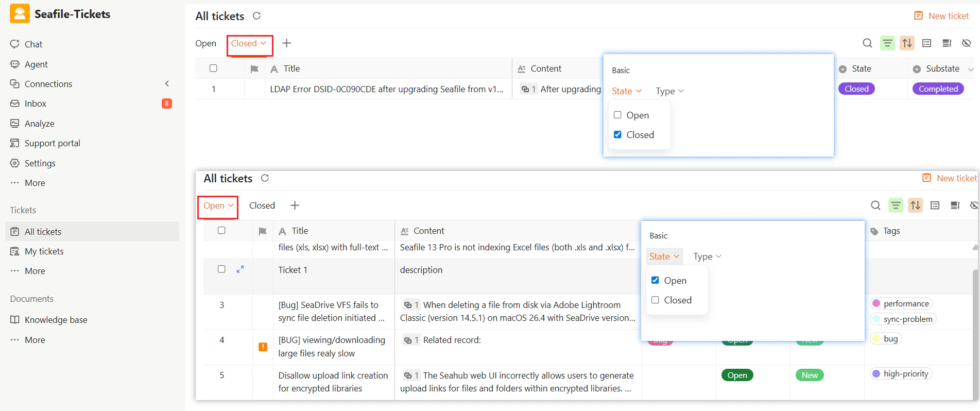Viewport: 980px width, 411px height.
Task: Click the lower New ticket button
Action: (x=950, y=178)
